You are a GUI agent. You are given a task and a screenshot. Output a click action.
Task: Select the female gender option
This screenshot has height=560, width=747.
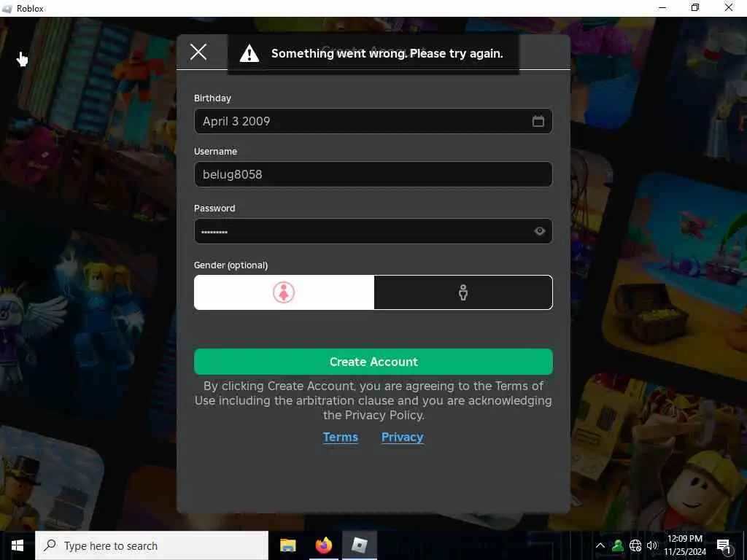(284, 292)
